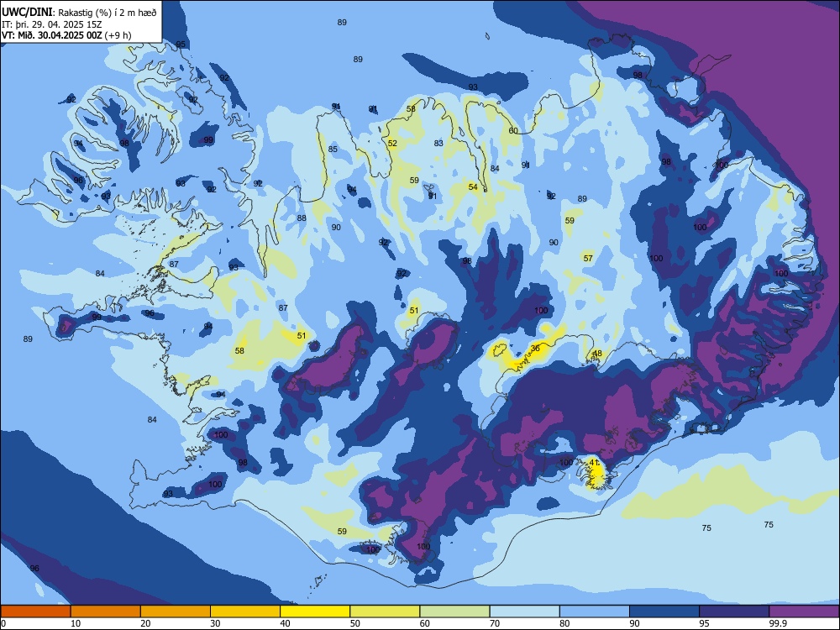This screenshot has width=840, height=630.
Task: Click the '54' humidity value on the map
Action: [x=472, y=187]
